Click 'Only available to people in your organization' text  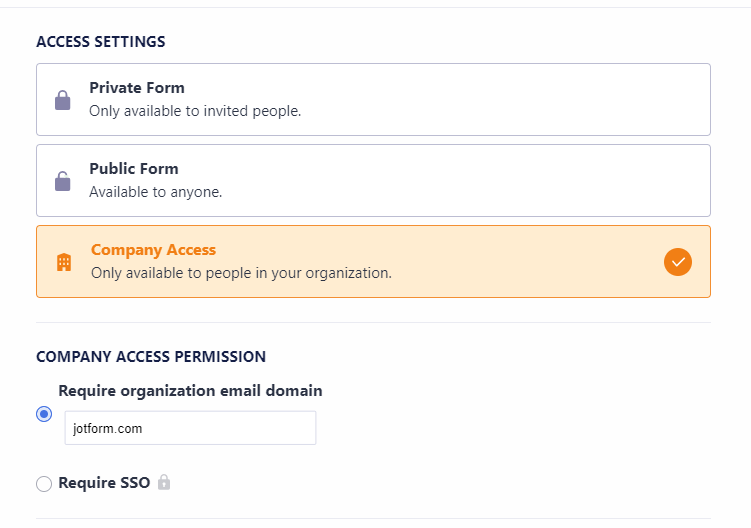tap(241, 272)
